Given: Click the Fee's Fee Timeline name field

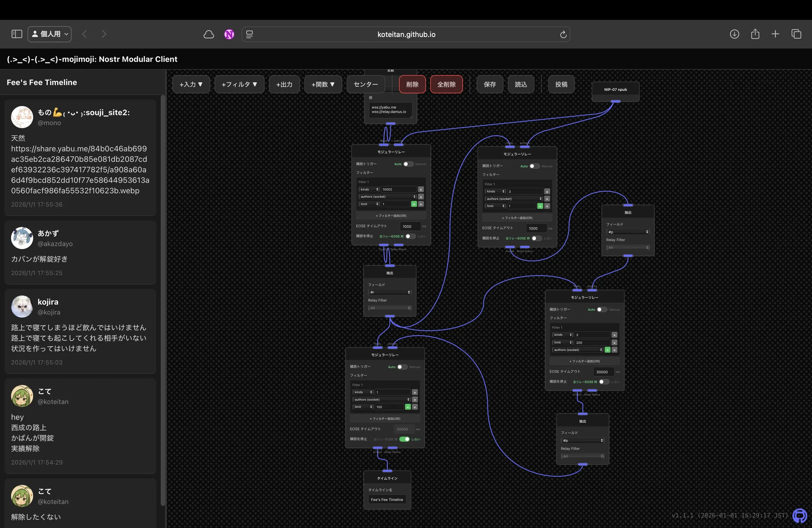Looking at the screenshot, I should (x=387, y=500).
